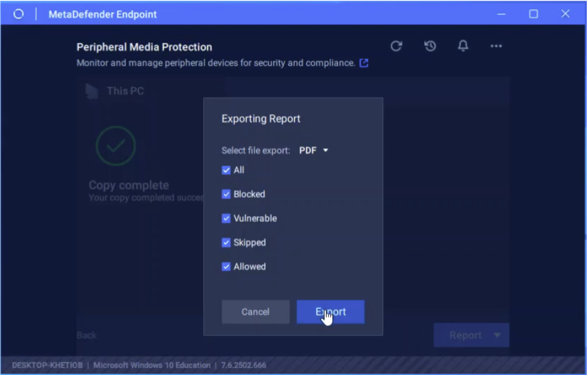
Task: Click the This PC device icon
Action: [x=92, y=91]
